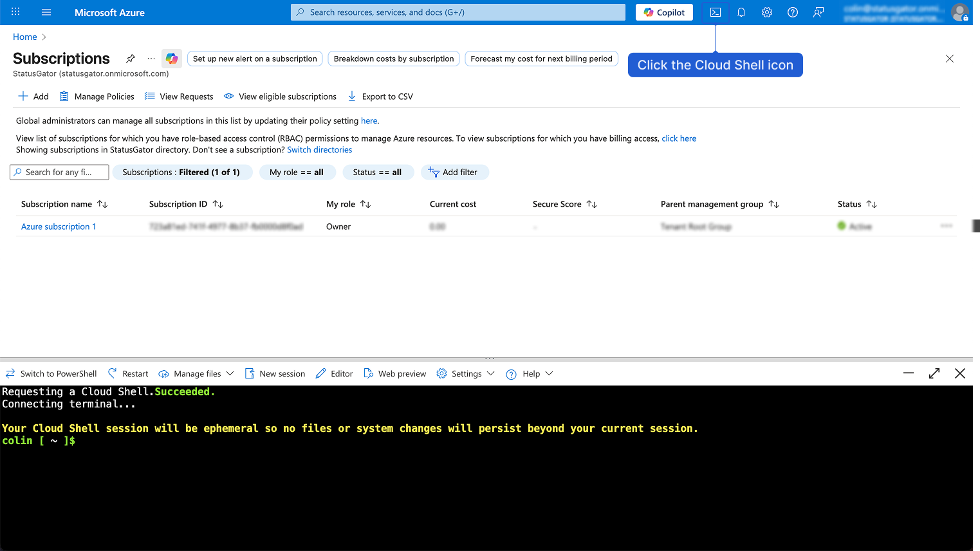Minimize the Cloud Shell panel
Screen dimensions: 980x551
pyautogui.click(x=909, y=373)
